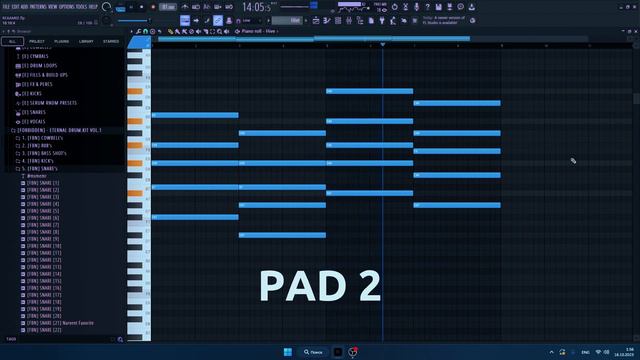The image size is (640, 360).
Task: Open the OPTIONS menu
Action: pos(67,7)
